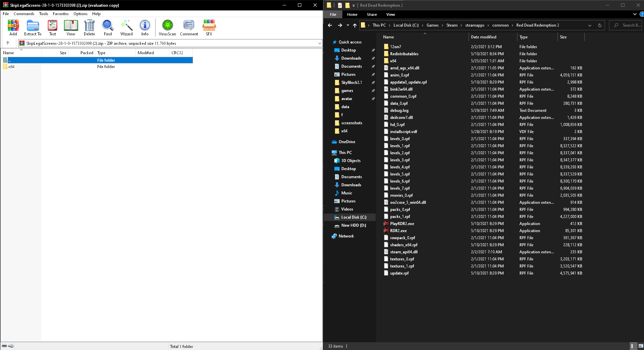Select steam_api64.dll in the file list
Viewport: 644px width, 350px height.
[404, 252]
